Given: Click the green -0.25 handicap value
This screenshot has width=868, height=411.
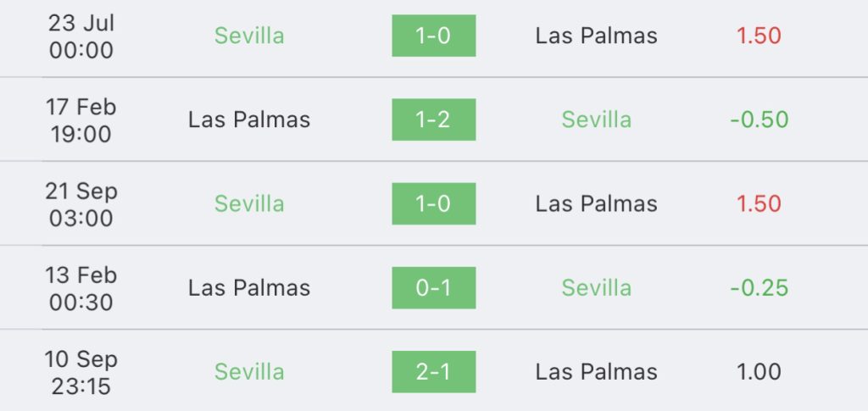Looking at the screenshot, I should (759, 288).
